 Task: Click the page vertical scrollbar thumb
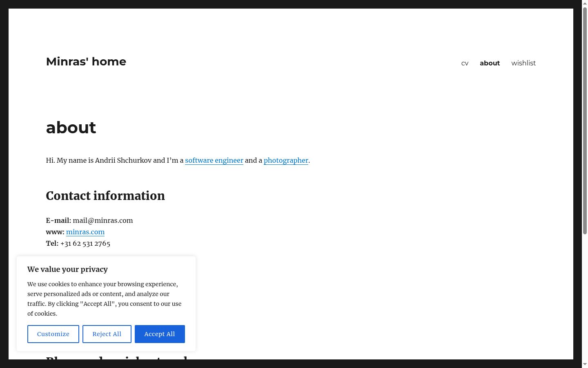[585, 121]
